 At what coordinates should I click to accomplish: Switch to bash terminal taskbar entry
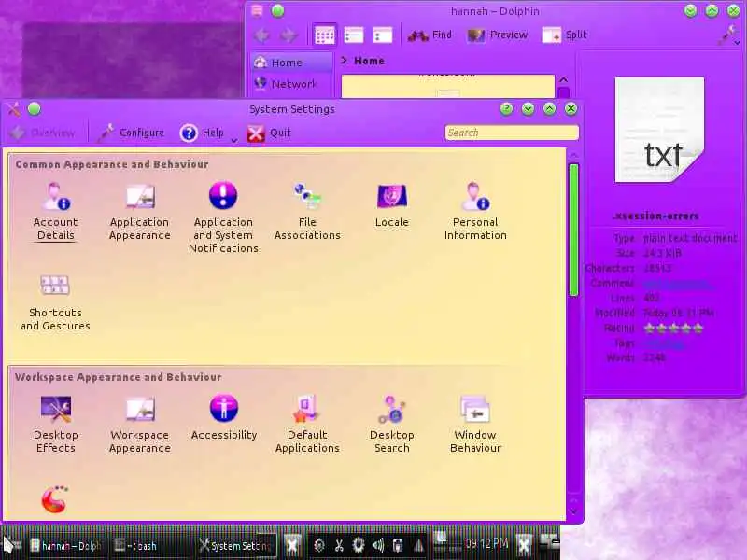[150, 546]
